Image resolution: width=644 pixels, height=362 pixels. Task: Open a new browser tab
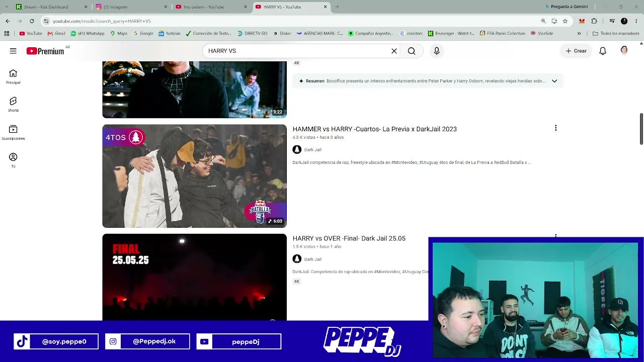pyautogui.click(x=337, y=7)
